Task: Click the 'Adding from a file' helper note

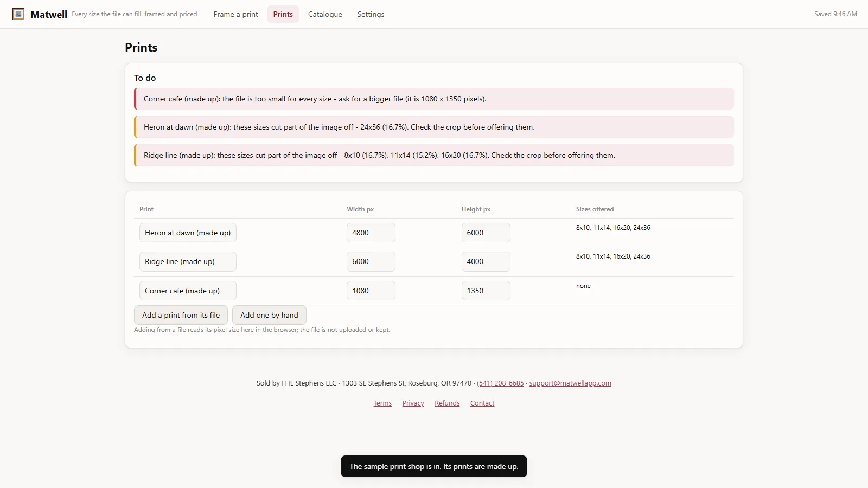Action: (262, 330)
